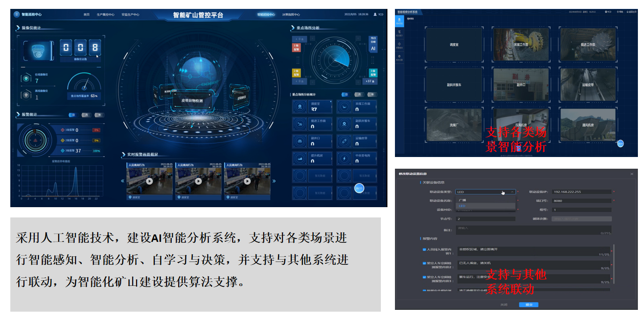This screenshot has height=314, width=644.
Task: Select LED option in the dropdown list
Action: pos(462,206)
